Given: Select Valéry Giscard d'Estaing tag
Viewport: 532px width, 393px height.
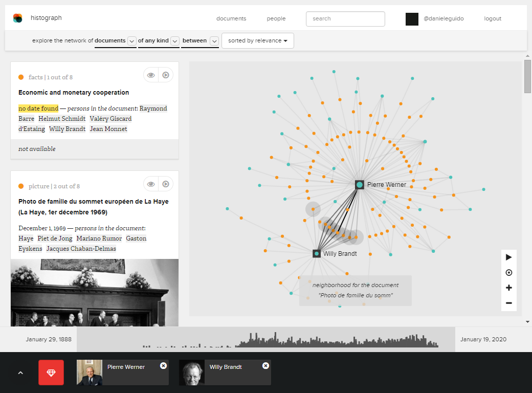Looking at the screenshot, I should pyautogui.click(x=110, y=119).
